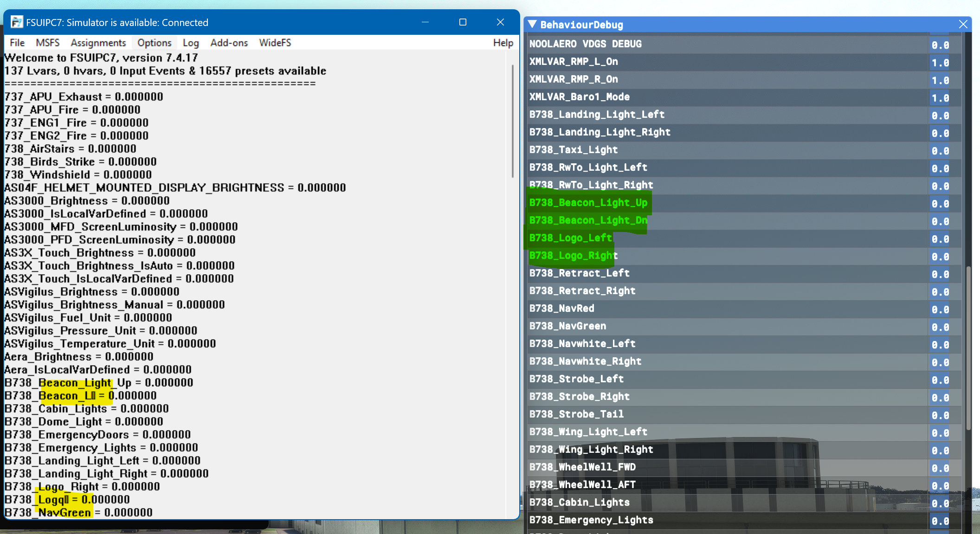Screen dimensions: 980x534
Task: Collapse the BehaviourDebug panel triangle
Action: click(532, 24)
